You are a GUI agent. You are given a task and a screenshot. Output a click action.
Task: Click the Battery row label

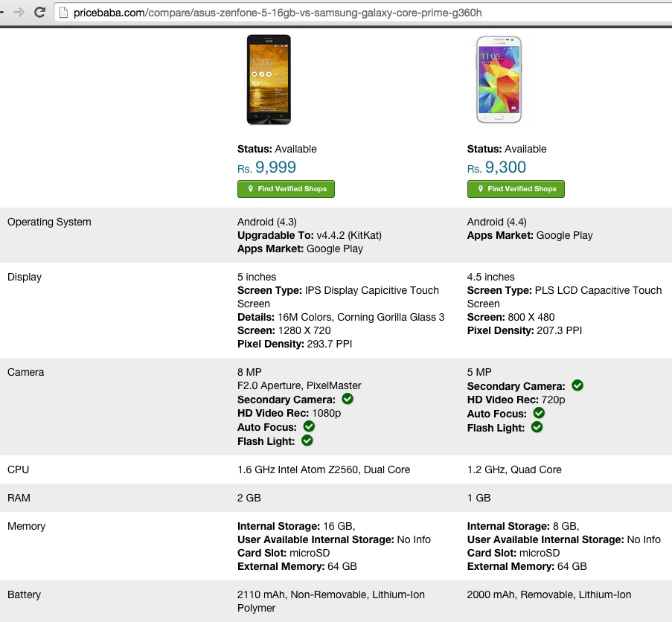tap(24, 594)
